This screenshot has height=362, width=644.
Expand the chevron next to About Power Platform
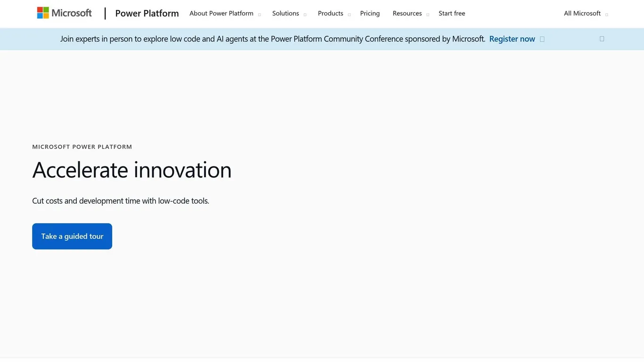[x=259, y=14]
